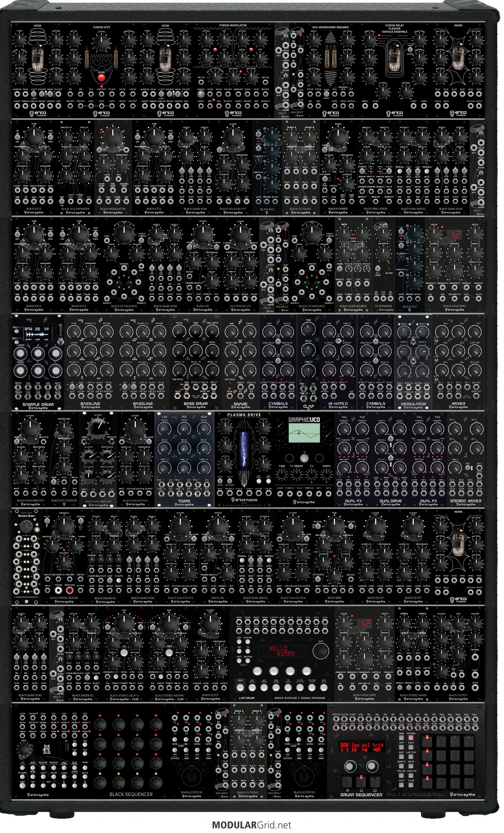Click the Erica Fusion logo on Plasma Drive
504x833 pixels.
(244, 500)
